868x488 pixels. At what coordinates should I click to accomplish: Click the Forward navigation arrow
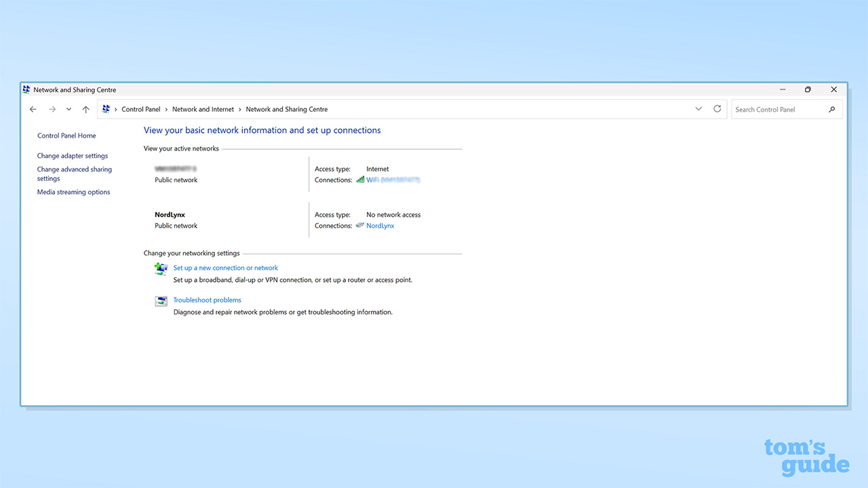point(52,109)
